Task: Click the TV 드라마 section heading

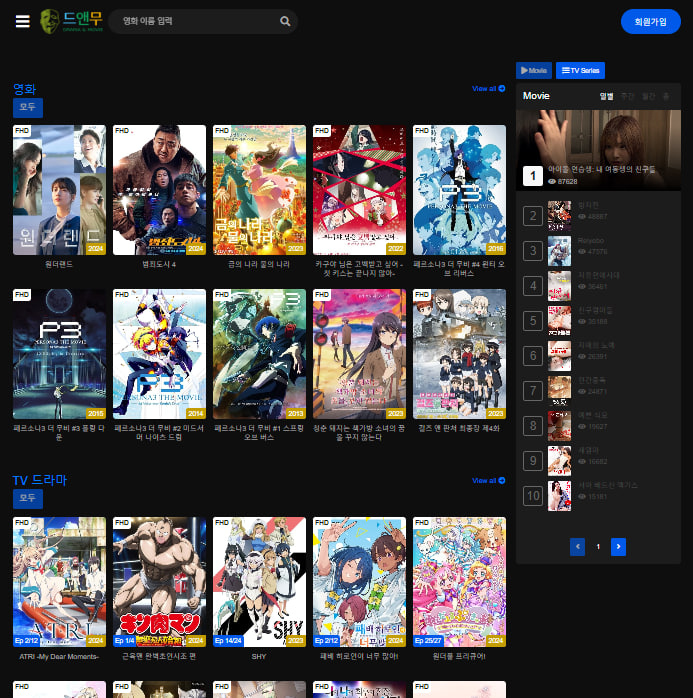Action: click(40, 480)
